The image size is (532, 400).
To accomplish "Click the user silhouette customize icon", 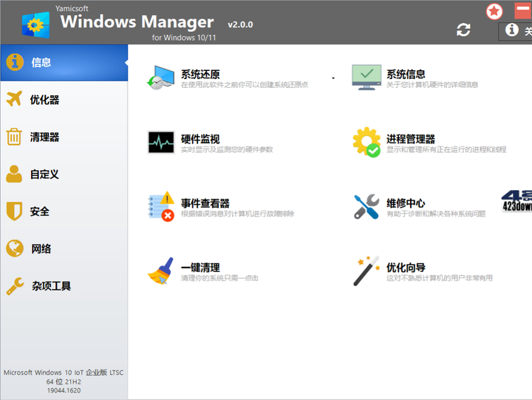I will 14,174.
